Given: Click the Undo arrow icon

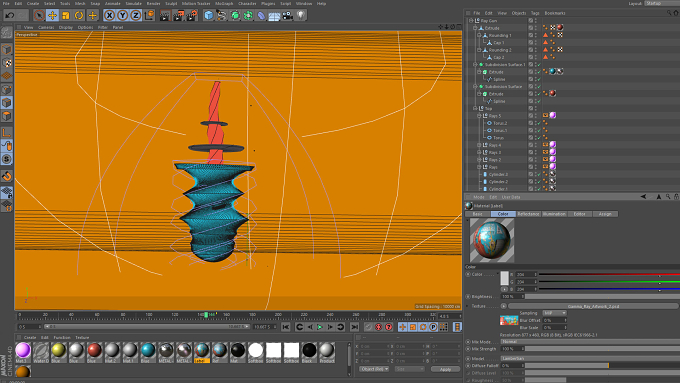Looking at the screenshot, I should [x=10, y=16].
